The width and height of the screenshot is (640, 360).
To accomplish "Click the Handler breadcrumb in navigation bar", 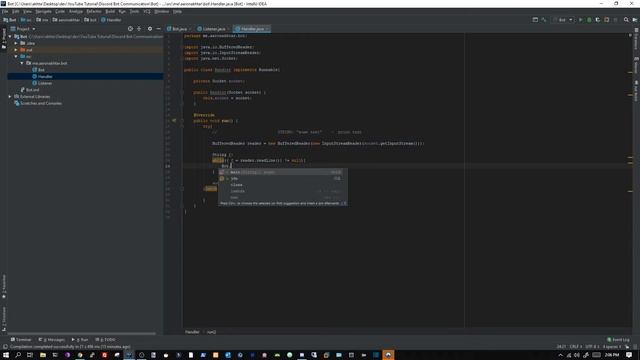I will point(111,20).
